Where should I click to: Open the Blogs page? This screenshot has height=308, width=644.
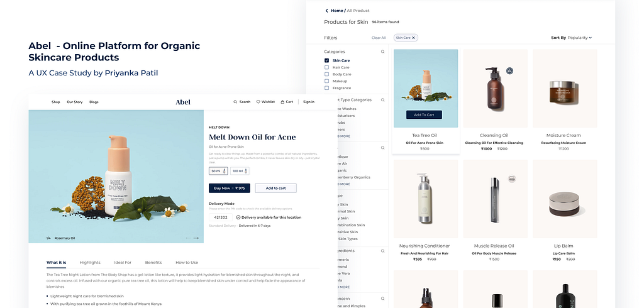coord(94,102)
